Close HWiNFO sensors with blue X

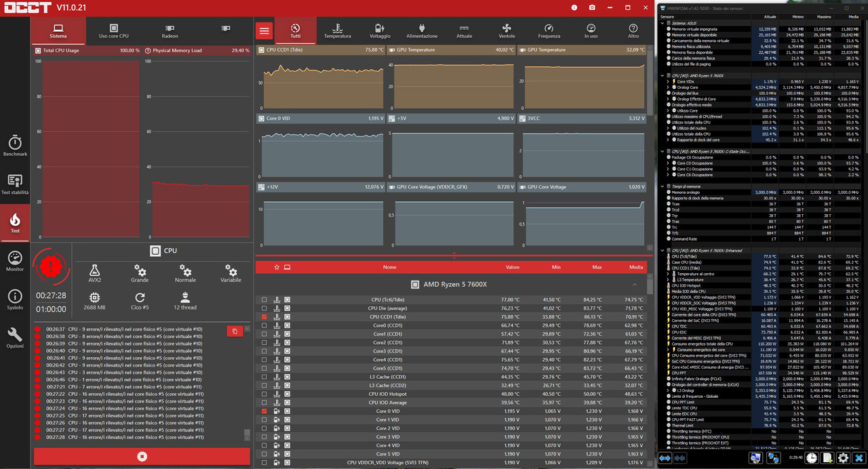[859, 459]
